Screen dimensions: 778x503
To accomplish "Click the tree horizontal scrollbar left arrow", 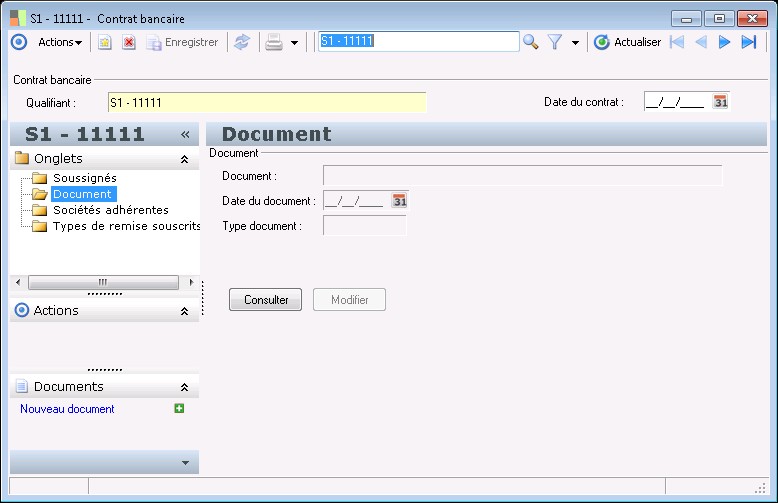I will [x=18, y=282].
